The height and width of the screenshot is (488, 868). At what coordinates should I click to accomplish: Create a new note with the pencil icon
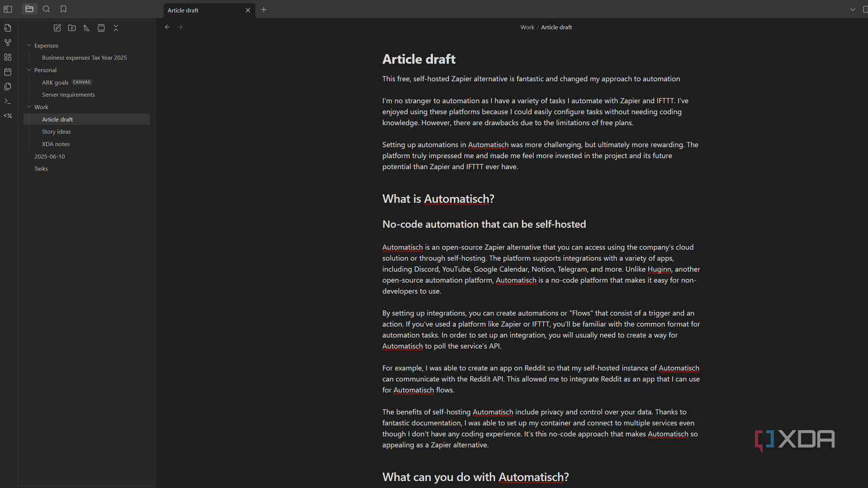pyautogui.click(x=57, y=28)
